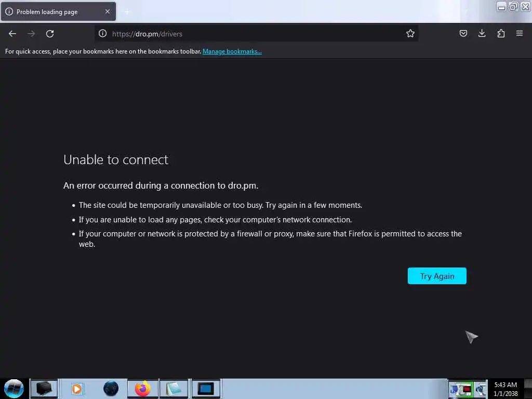This screenshot has height=399, width=532.
Task: Open Manage bookmarks link
Action: (232, 51)
